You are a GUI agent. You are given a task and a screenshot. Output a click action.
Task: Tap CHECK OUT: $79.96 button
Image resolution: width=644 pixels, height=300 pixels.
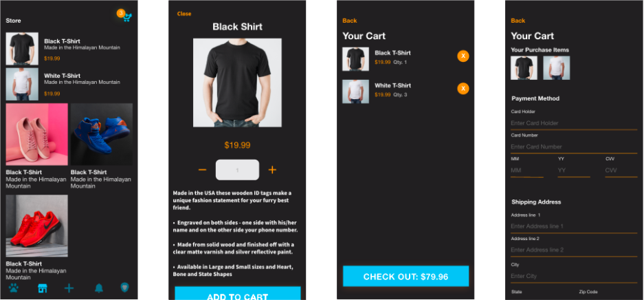coord(406,276)
